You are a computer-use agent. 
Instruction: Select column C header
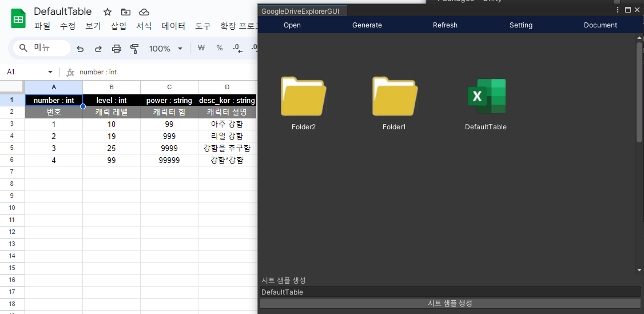click(169, 87)
